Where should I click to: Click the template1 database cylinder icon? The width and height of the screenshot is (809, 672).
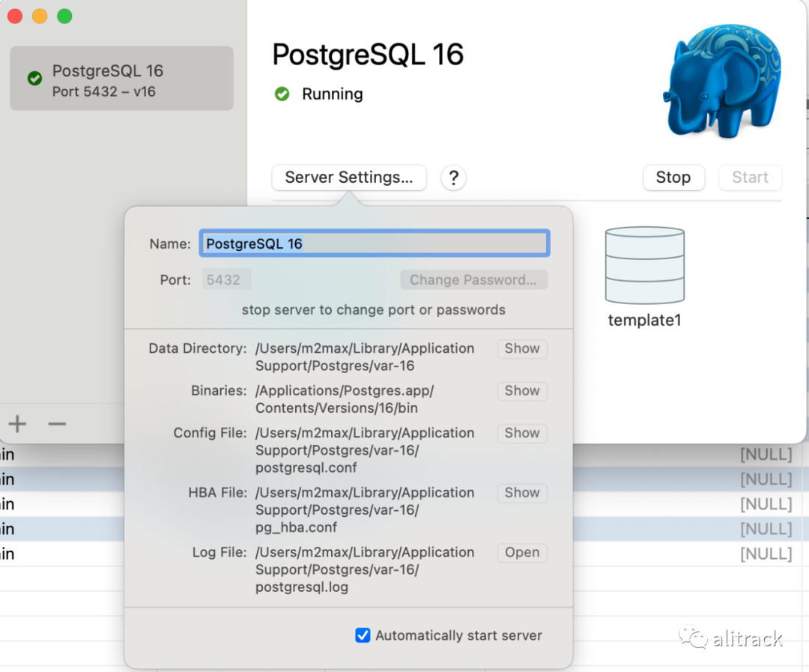[644, 266]
